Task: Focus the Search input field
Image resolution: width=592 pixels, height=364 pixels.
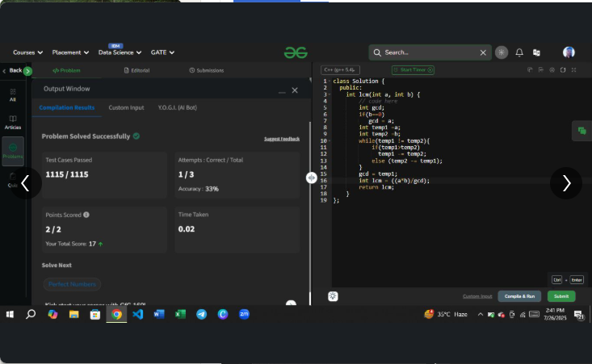Action: point(430,52)
